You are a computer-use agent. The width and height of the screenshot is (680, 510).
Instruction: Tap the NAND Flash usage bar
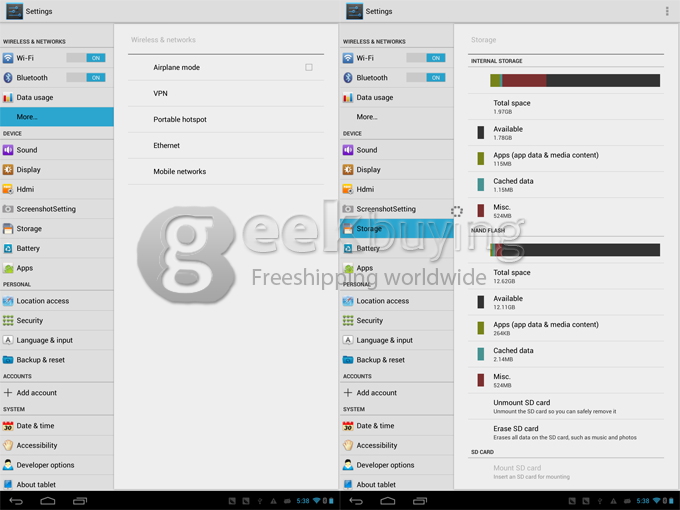tap(575, 250)
